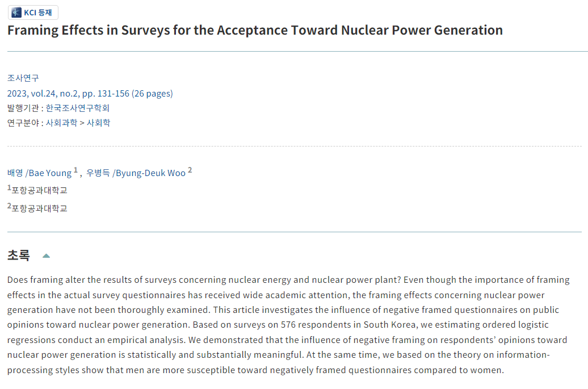Select the 사회과학 research field link
Image resolution: width=588 pixels, height=389 pixels.
click(61, 123)
